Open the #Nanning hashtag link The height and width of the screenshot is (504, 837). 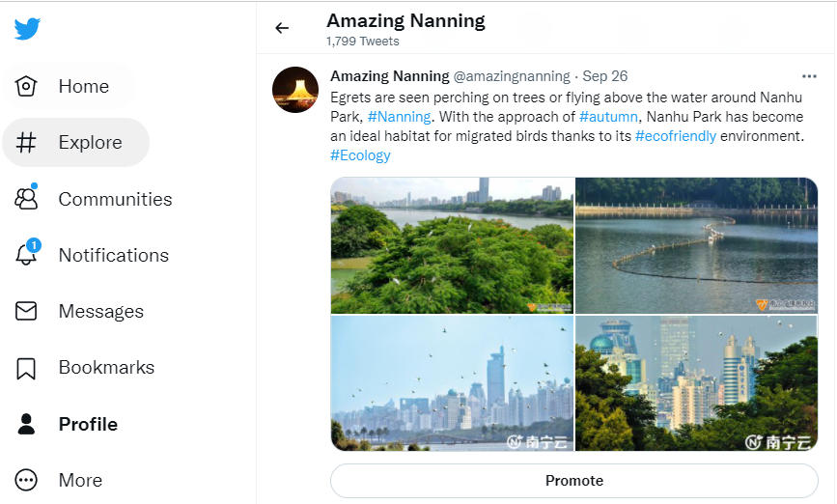coord(399,117)
